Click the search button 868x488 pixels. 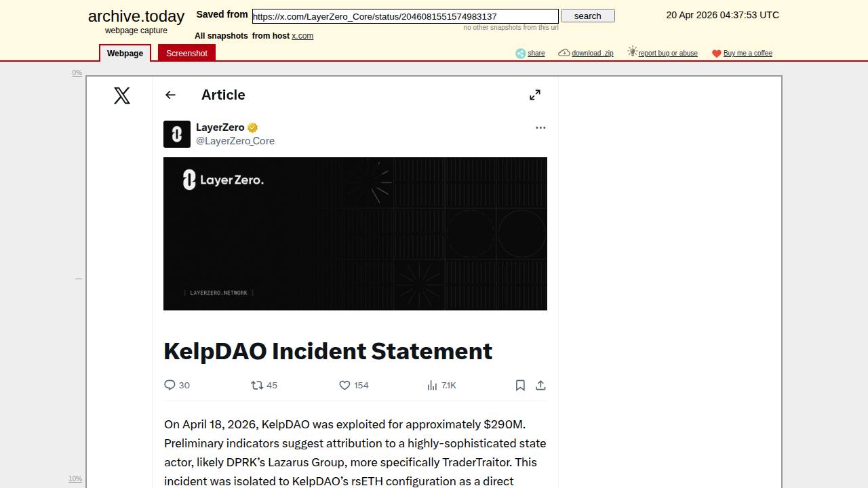pyautogui.click(x=588, y=16)
